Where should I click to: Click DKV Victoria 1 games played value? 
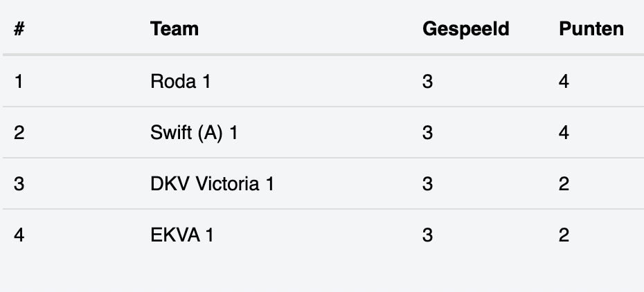pos(427,184)
